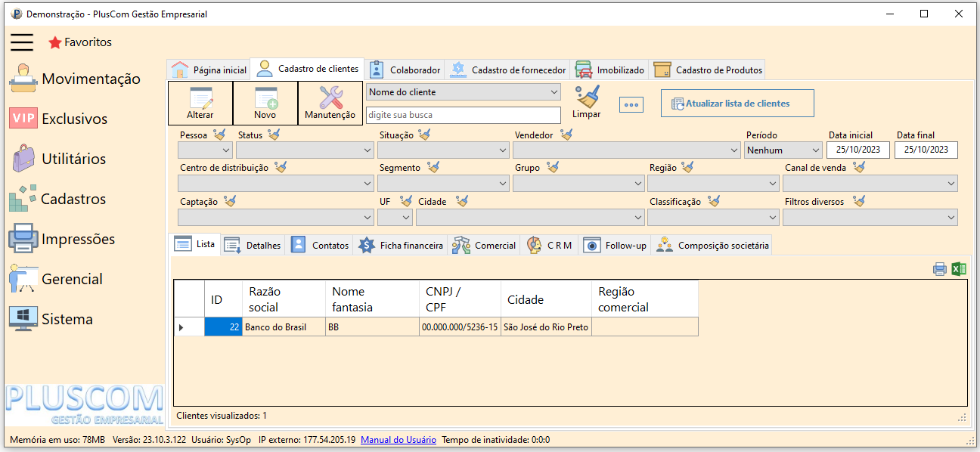The image size is (980, 452).
Task: Switch to the Ficha financeira tab
Action: (x=402, y=246)
